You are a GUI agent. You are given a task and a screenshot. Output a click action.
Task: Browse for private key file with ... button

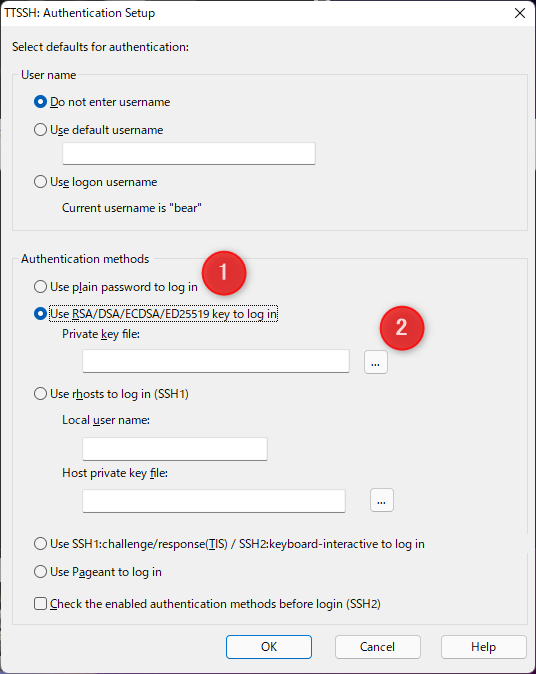(376, 362)
